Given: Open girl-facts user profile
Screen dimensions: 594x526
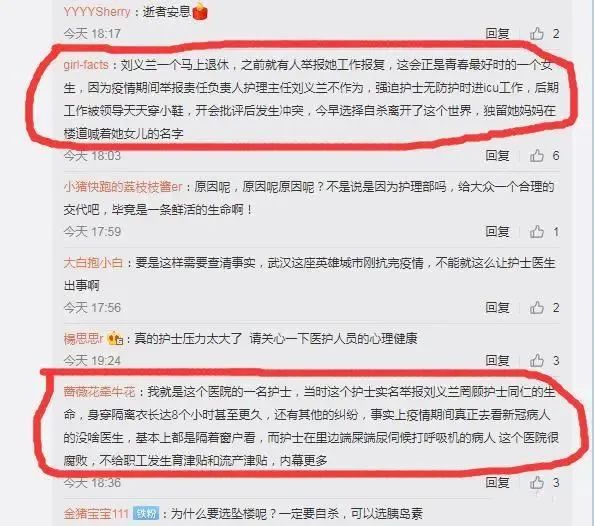Looking at the screenshot, I should [86, 65].
